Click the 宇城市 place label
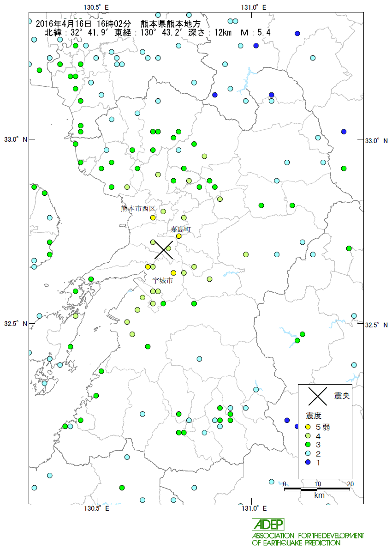The image size is (392, 549). click(x=163, y=281)
